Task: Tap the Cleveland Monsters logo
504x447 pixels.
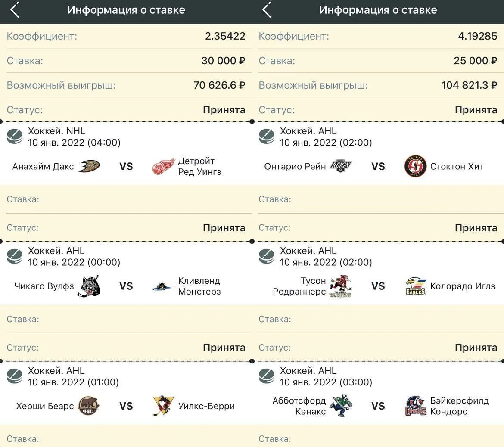Action: [x=163, y=286]
